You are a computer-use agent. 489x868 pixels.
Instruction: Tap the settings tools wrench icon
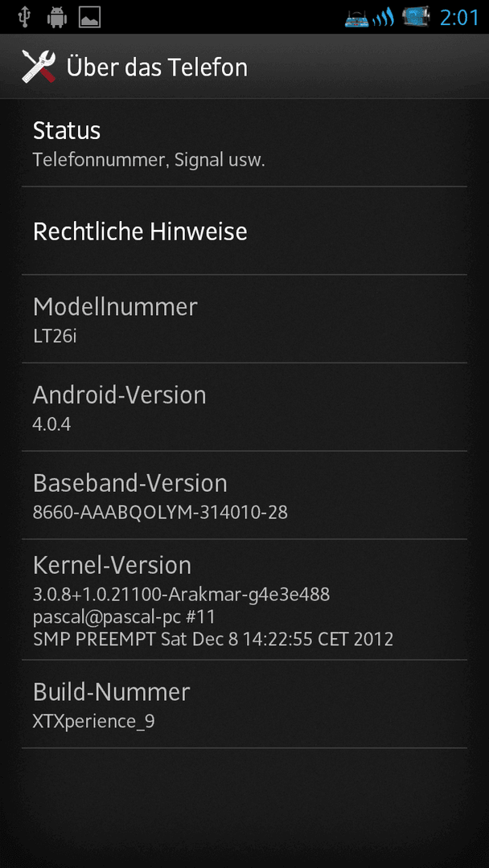[x=39, y=67]
